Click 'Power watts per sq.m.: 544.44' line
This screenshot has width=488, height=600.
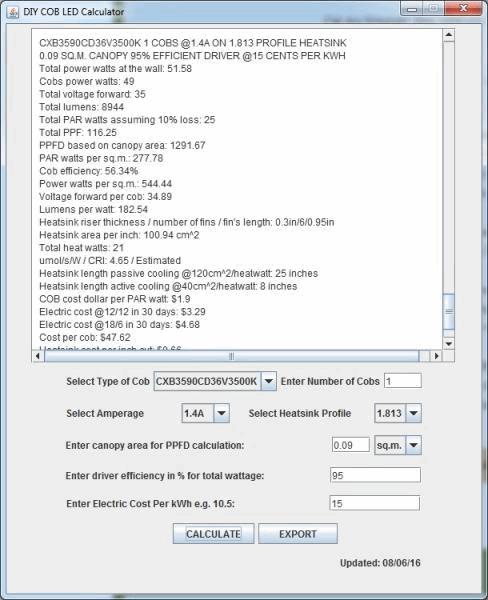pos(106,184)
